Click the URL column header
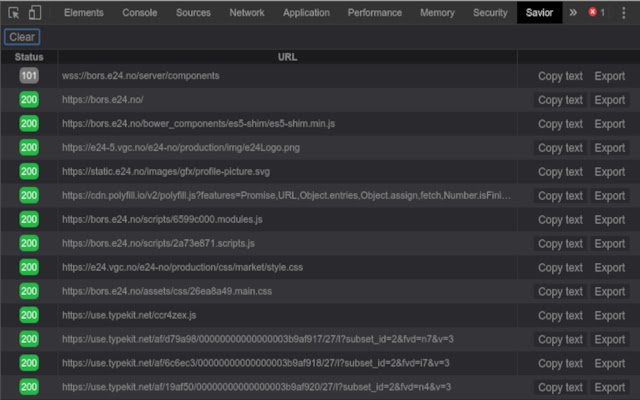The width and height of the screenshot is (640, 400). (287, 57)
